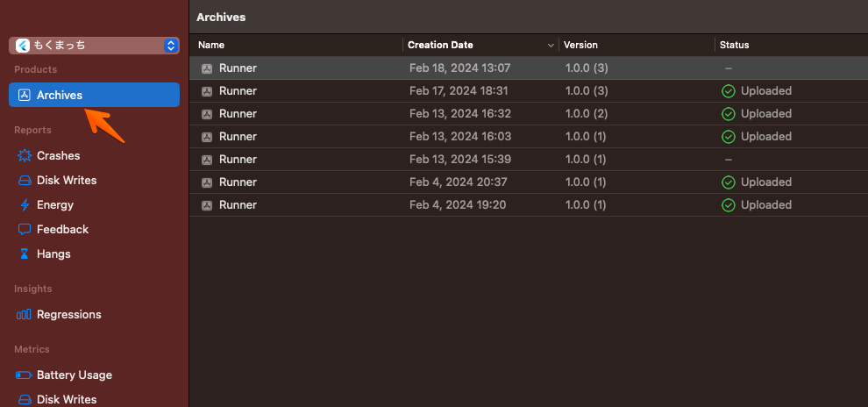Click archive icon in Feb 13 16:03 row
Screen dimensions: 868x407
tap(207, 137)
